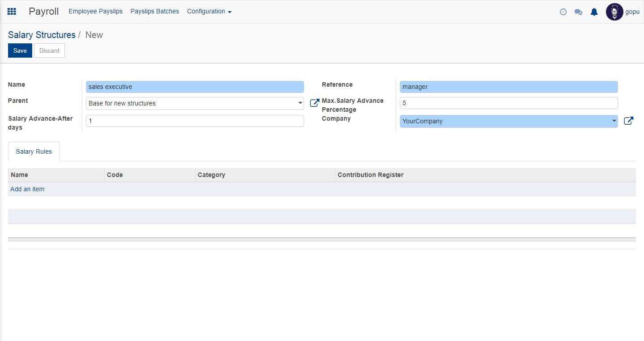
Task: Click the notifications bell icon
Action: 594,12
